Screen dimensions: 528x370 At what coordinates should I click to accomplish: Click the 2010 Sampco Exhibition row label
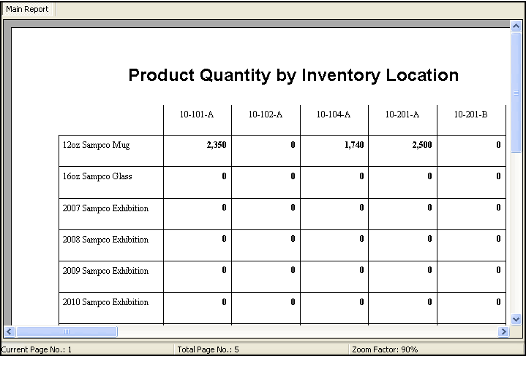tap(105, 302)
